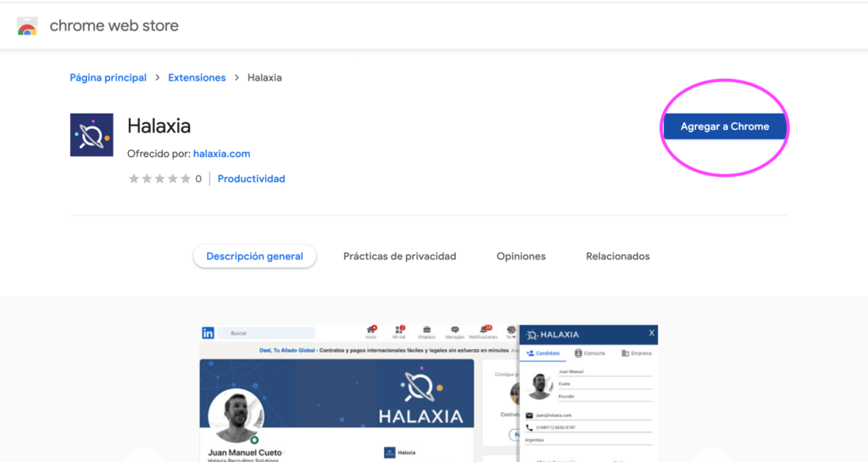Click the small Halaxia company logo in profile
The width and height of the screenshot is (868, 462).
(x=389, y=453)
